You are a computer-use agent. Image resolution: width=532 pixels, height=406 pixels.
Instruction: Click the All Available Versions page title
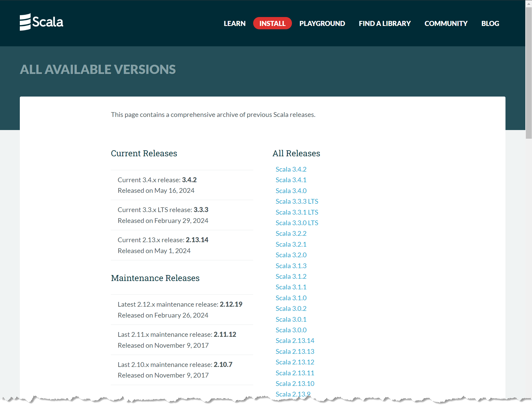pos(98,69)
